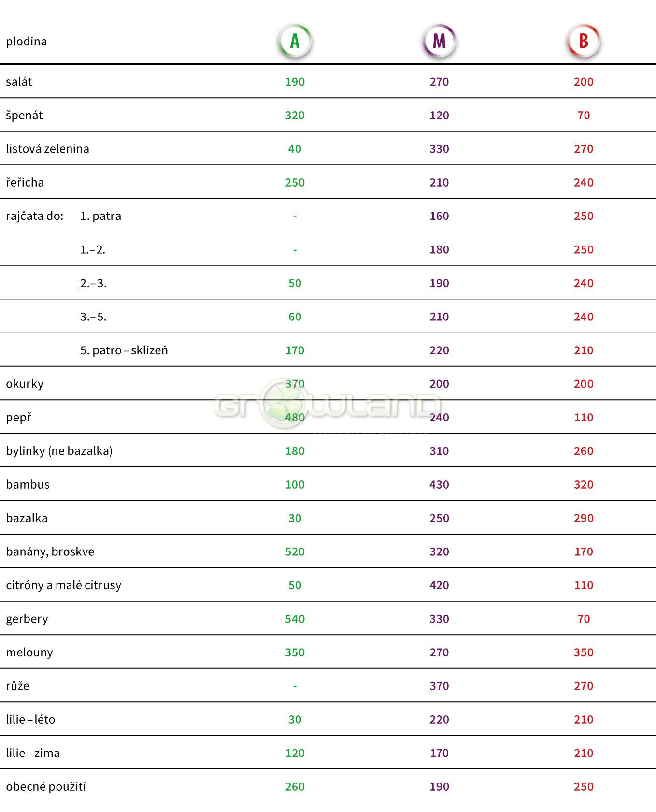The height and width of the screenshot is (812, 656).
Task: Click the bylinky (ne bazalka) label
Action: tap(59, 451)
